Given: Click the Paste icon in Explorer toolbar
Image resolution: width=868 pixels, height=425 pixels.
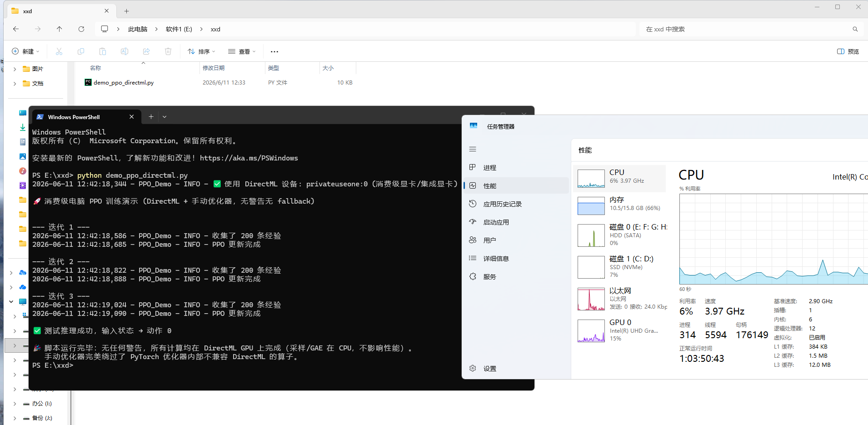Looking at the screenshot, I should click(x=103, y=51).
